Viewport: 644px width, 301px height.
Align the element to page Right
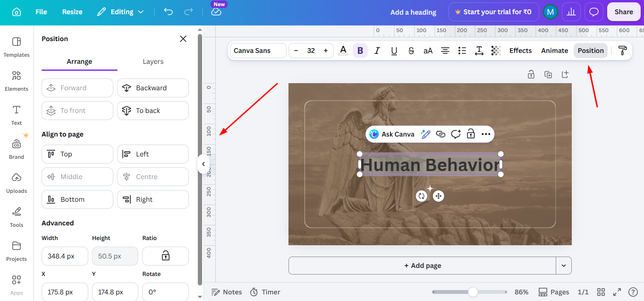pyautogui.click(x=153, y=199)
